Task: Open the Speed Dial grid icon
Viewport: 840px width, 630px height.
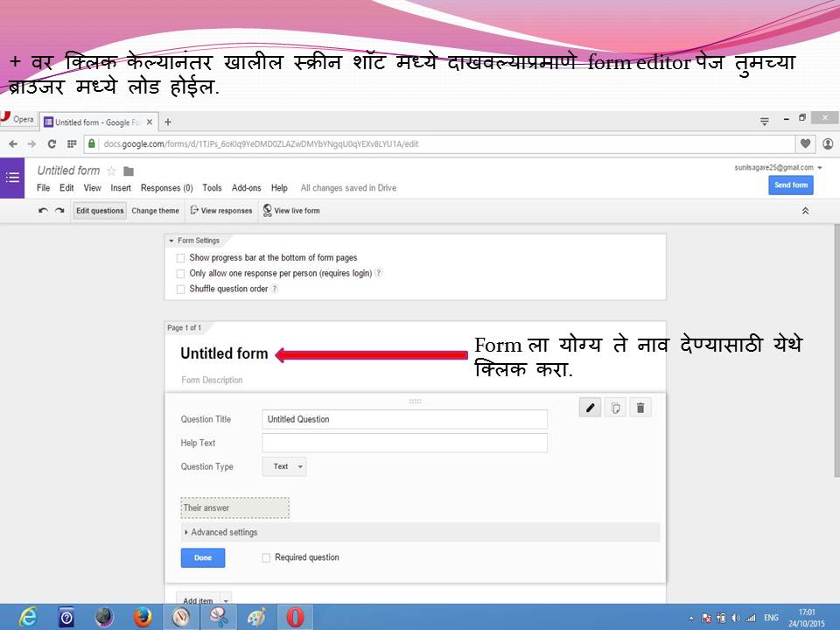Action: [72, 143]
